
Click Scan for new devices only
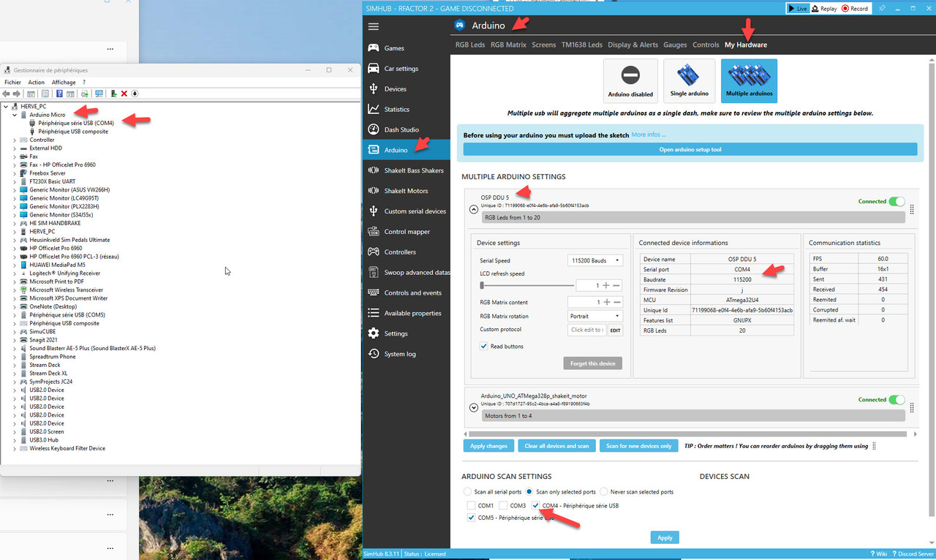pos(638,446)
